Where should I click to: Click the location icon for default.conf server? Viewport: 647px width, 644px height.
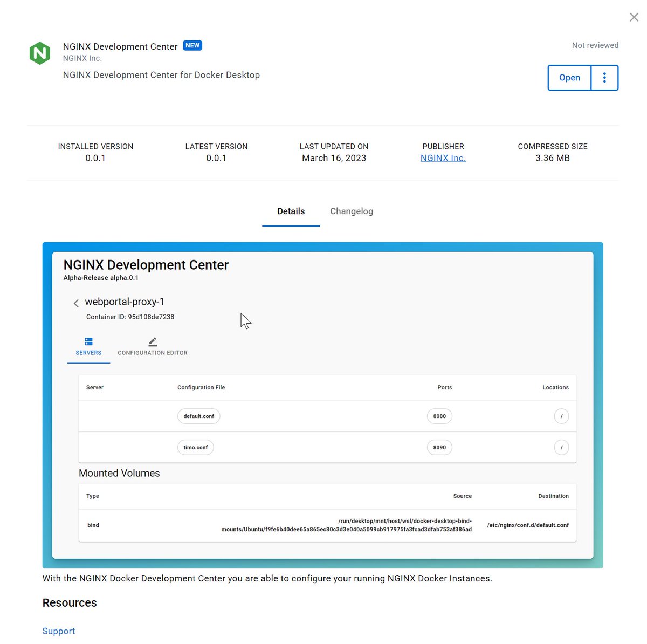click(x=561, y=416)
